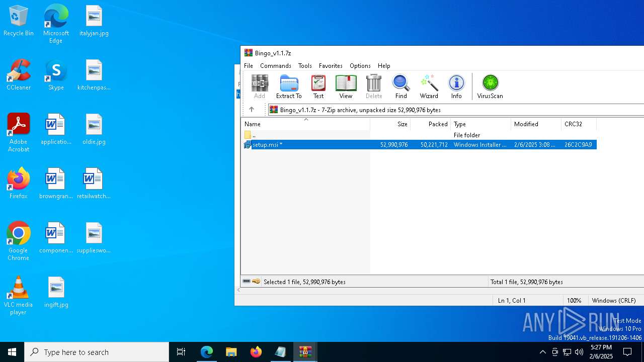Go up one folder level arrow
Screen dimensions: 644x362
pyautogui.click(x=252, y=110)
